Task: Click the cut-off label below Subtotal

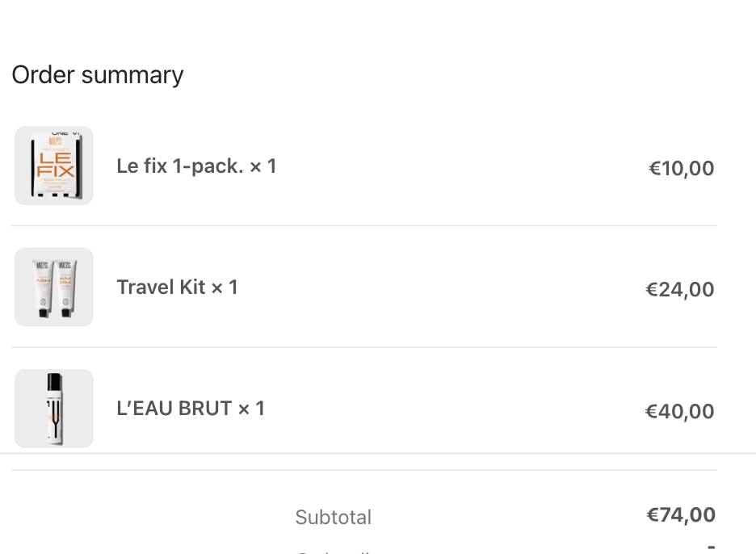Action: pyautogui.click(x=333, y=551)
